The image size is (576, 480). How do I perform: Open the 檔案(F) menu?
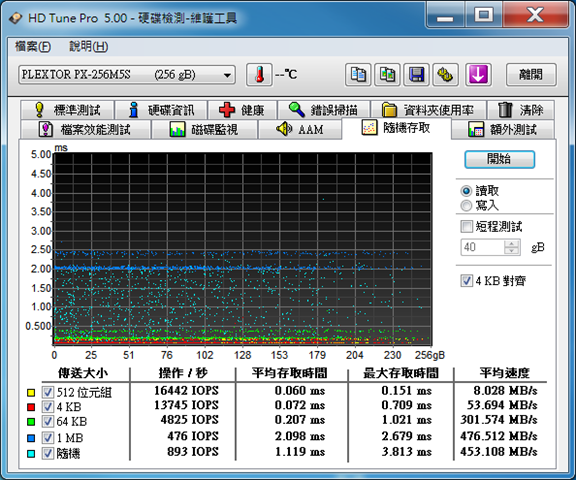tap(33, 47)
